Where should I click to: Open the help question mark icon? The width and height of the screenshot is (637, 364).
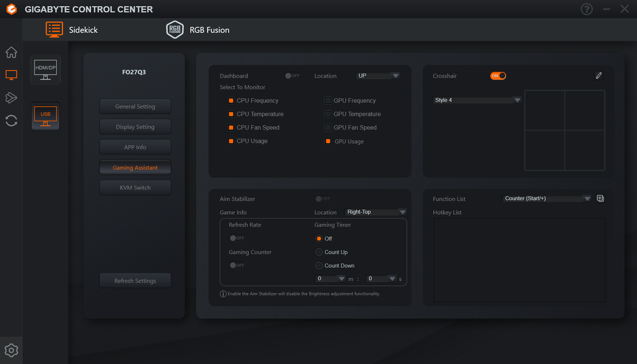587,9
